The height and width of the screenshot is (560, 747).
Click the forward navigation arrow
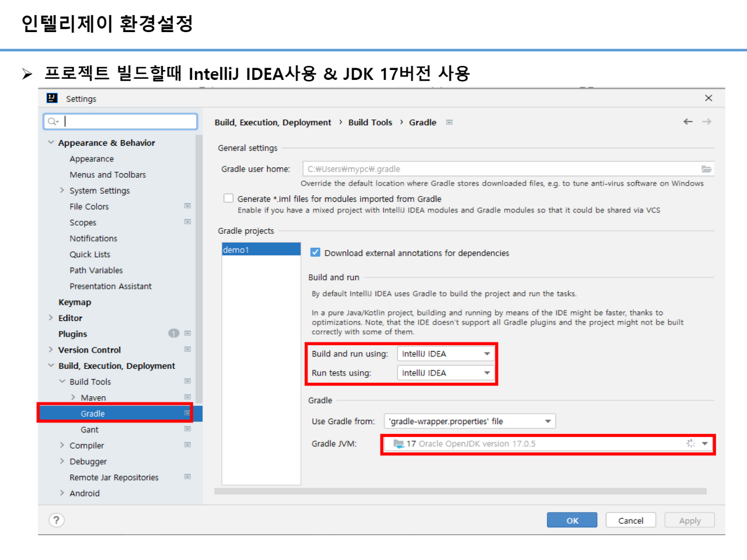tap(707, 121)
